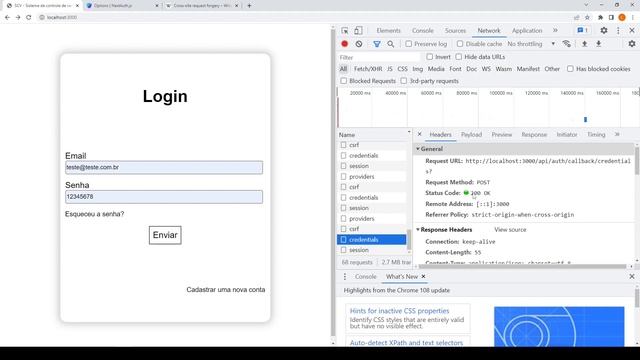The height and width of the screenshot is (360, 640).
Task: Collapse the Response Headers section
Action: (418, 229)
